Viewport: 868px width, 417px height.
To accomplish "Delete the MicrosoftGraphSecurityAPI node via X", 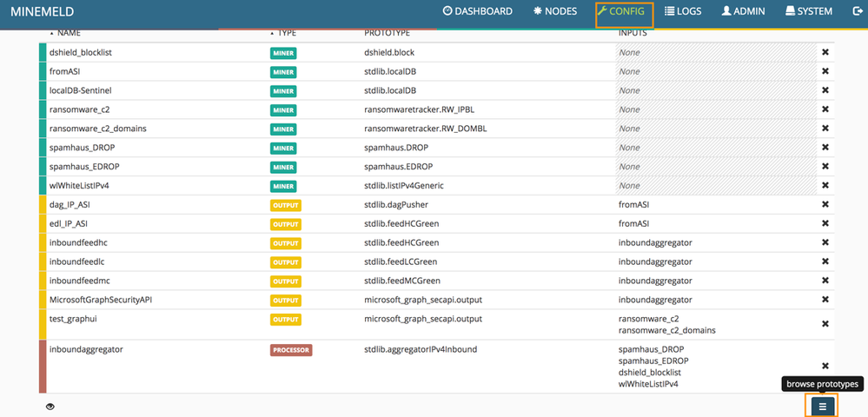I will [825, 300].
